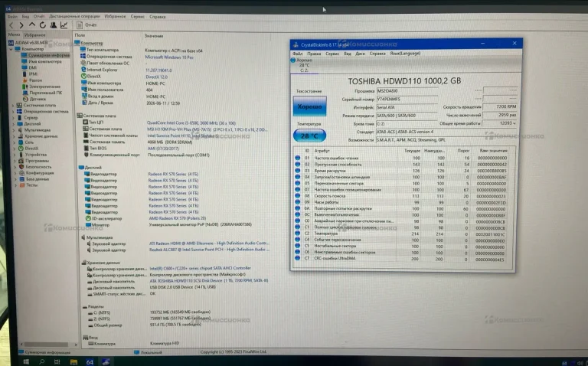Refresh AIDA64 page with toolbar icon
Viewport: 588px width, 366px height.
coord(42,25)
